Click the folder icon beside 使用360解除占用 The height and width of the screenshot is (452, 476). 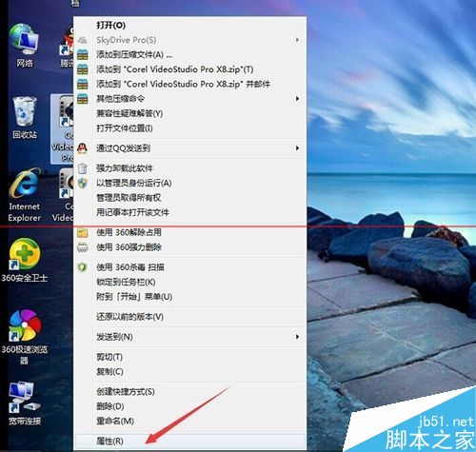(x=83, y=232)
